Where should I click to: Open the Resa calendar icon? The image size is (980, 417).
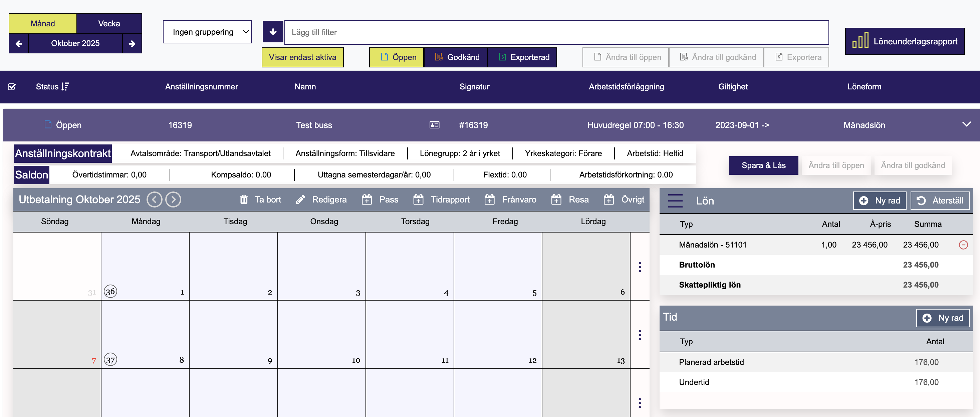click(x=556, y=199)
